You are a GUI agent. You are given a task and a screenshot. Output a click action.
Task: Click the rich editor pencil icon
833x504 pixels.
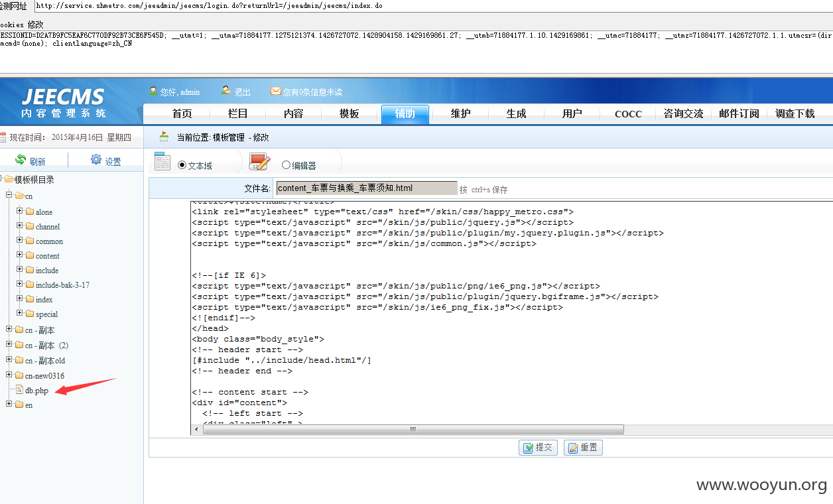[x=259, y=162]
